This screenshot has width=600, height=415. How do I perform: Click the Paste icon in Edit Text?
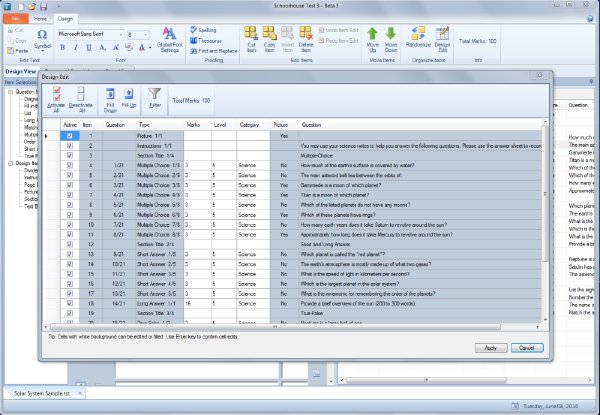tap(11, 50)
